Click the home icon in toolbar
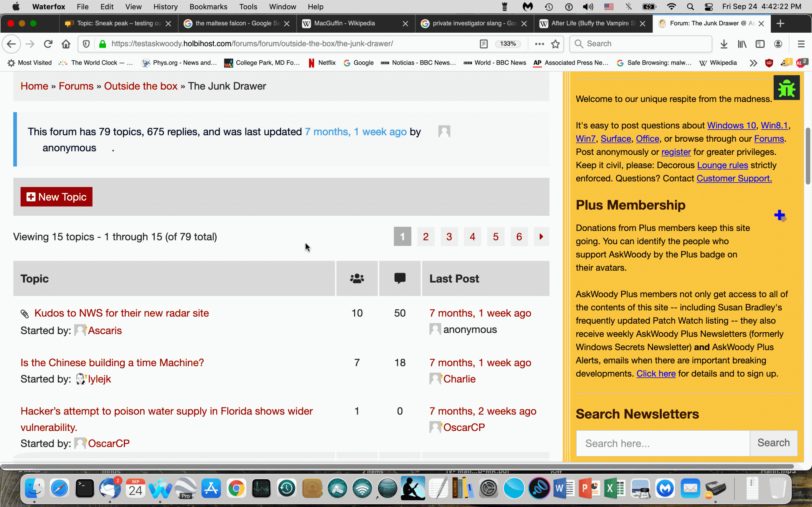The height and width of the screenshot is (507, 812). [66, 44]
